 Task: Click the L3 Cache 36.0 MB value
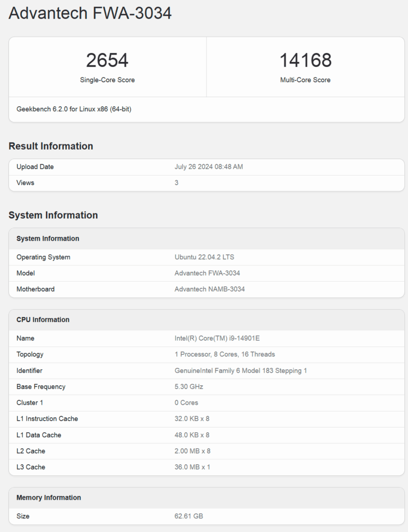click(193, 467)
